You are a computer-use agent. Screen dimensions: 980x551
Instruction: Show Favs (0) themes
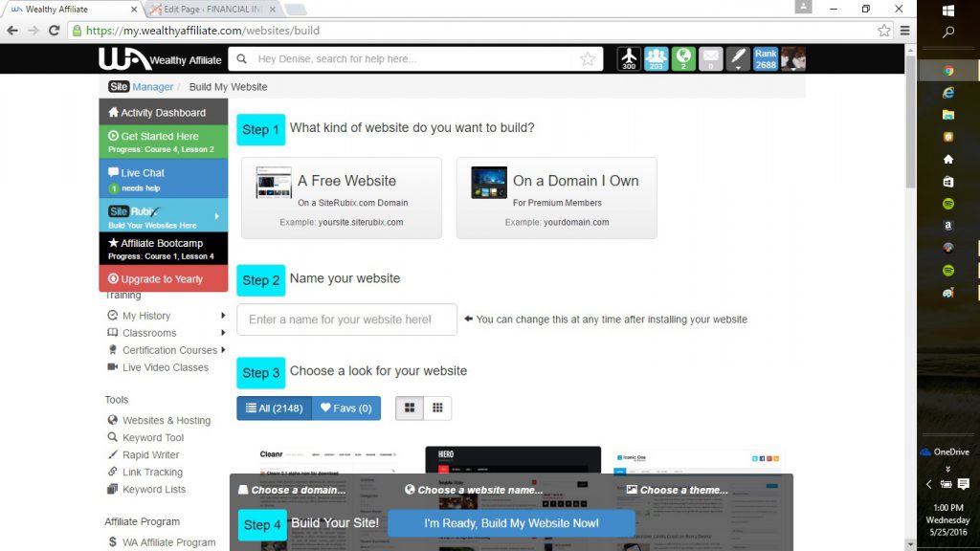(346, 408)
